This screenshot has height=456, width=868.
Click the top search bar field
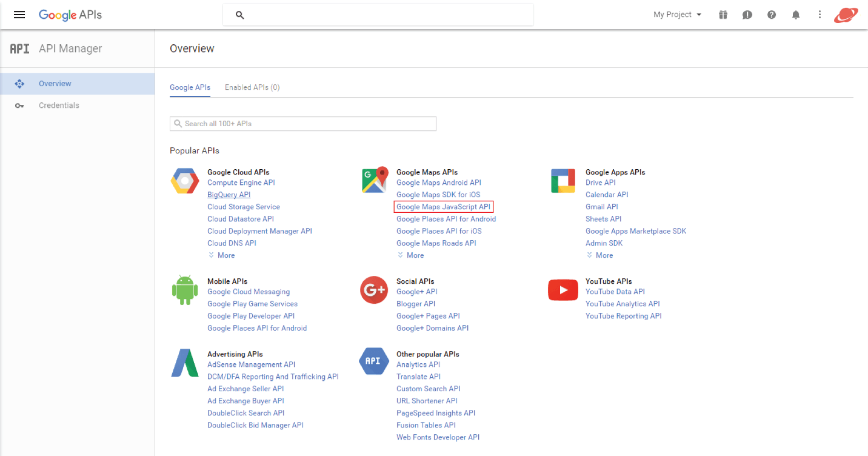point(378,15)
